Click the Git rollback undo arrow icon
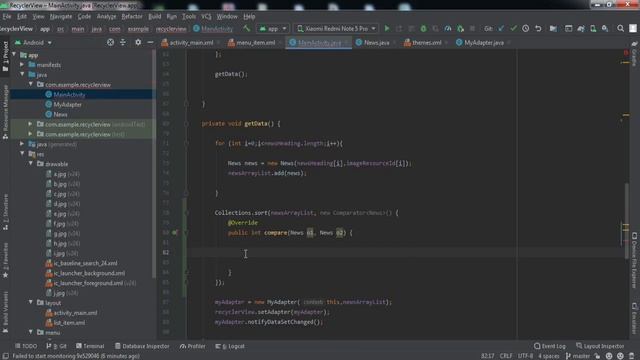The width and height of the screenshot is (640, 360). tap(538, 29)
